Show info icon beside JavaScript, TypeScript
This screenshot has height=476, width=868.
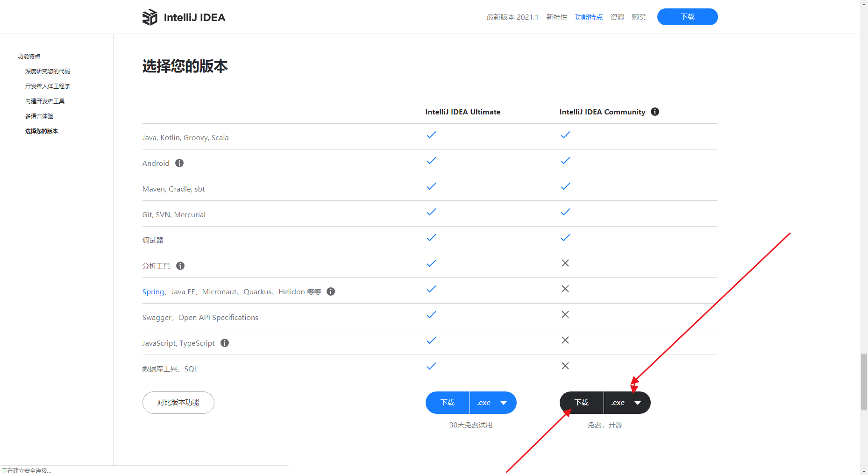(x=225, y=343)
